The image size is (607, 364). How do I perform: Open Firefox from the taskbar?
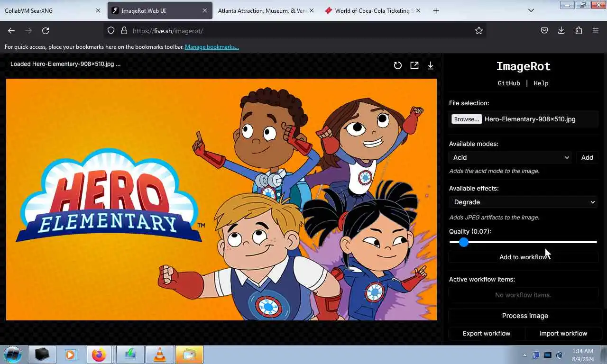(x=99, y=355)
